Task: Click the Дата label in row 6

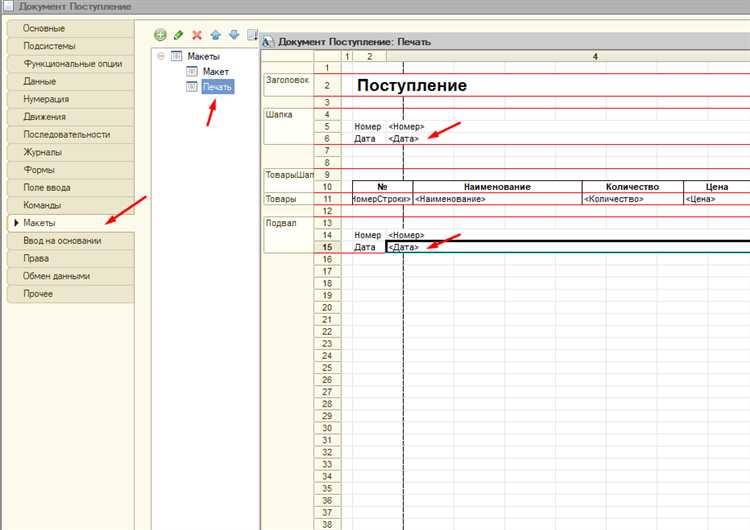Action: [x=364, y=139]
